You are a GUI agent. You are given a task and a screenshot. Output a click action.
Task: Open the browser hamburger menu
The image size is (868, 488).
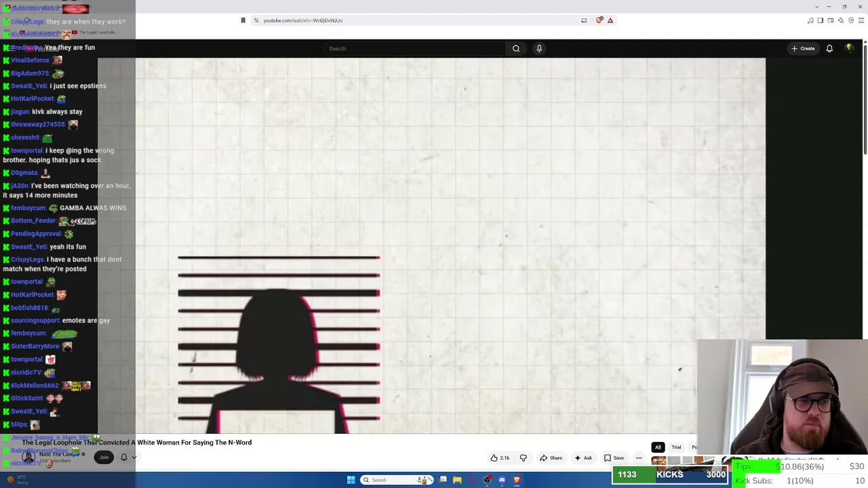click(x=861, y=20)
